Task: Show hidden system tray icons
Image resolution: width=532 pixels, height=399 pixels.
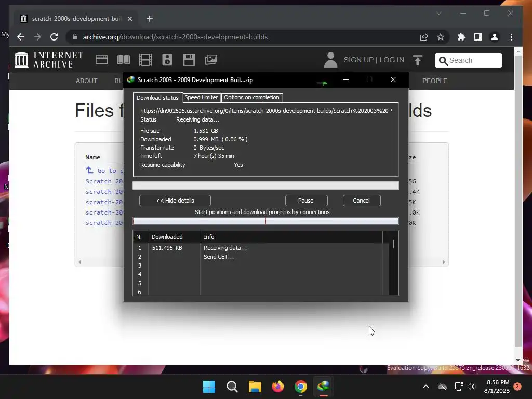Action: click(426, 387)
